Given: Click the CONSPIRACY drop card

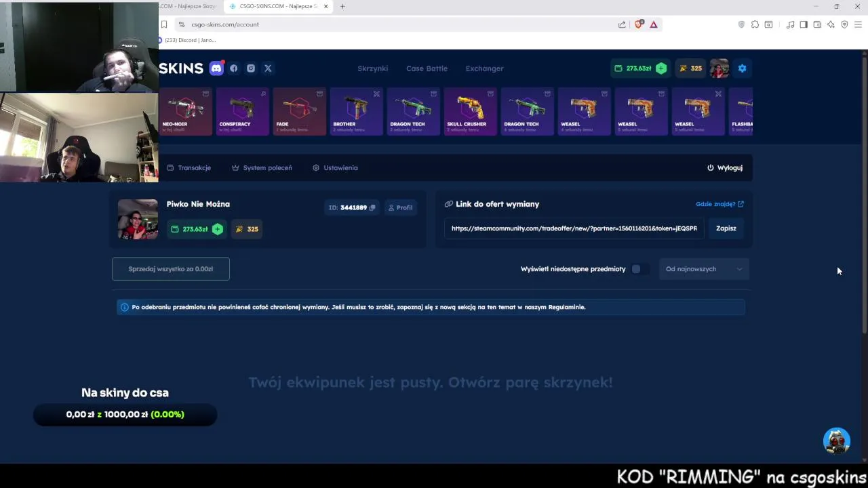Looking at the screenshot, I should [242, 112].
